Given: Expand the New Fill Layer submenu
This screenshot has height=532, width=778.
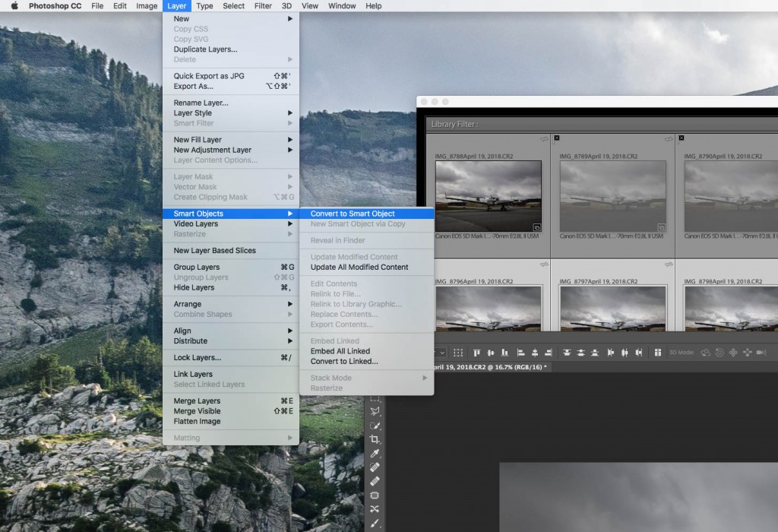Looking at the screenshot, I should pos(231,140).
